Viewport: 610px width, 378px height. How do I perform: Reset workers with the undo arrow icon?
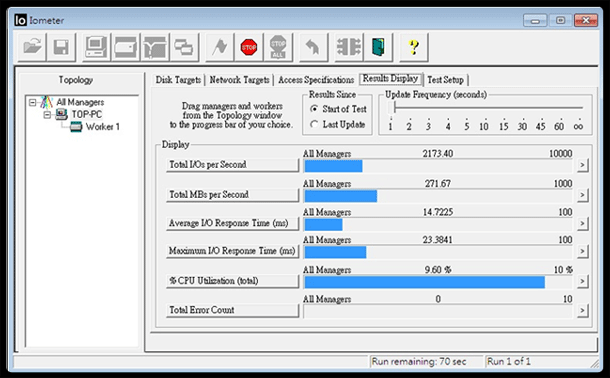(x=313, y=47)
